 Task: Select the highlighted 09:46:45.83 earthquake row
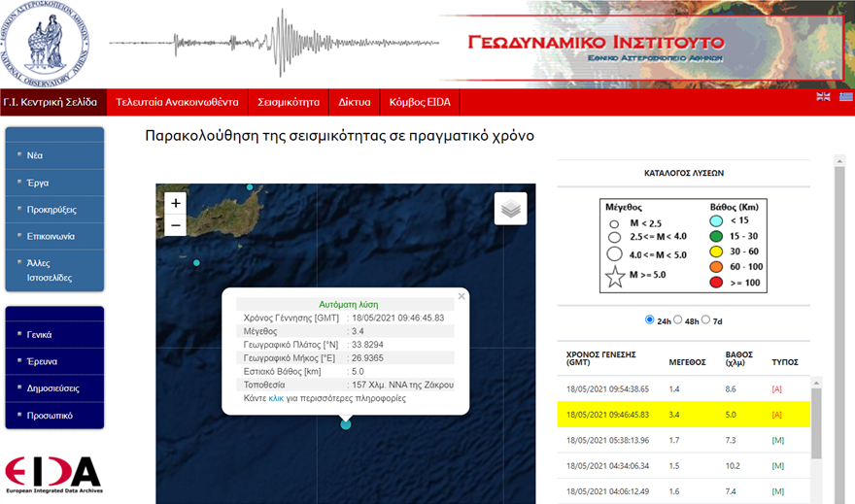(682, 415)
